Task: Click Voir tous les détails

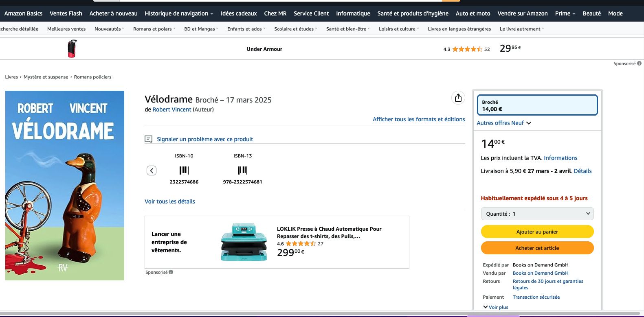Action: point(170,201)
